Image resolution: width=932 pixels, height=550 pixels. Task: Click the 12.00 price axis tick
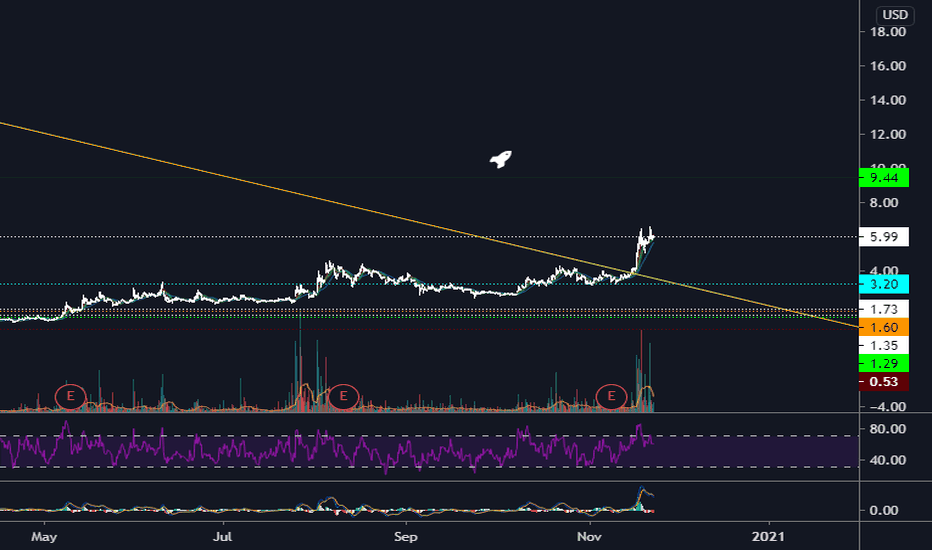(x=888, y=134)
